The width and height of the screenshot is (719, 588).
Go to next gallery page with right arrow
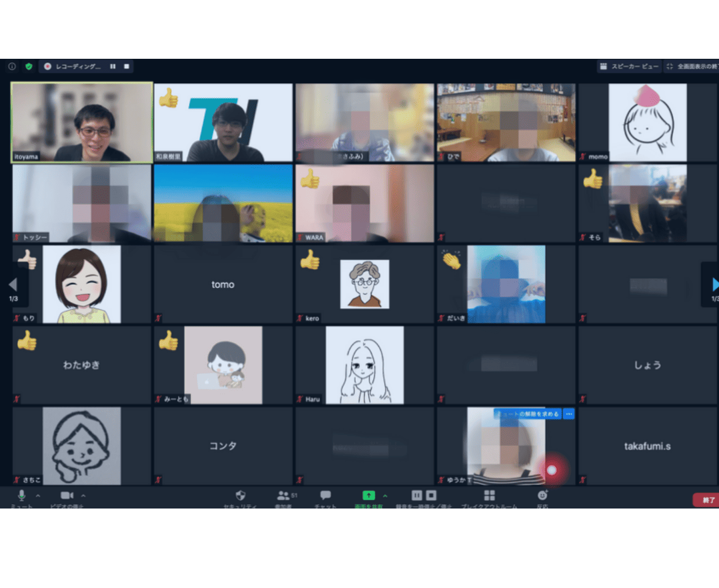(715, 284)
